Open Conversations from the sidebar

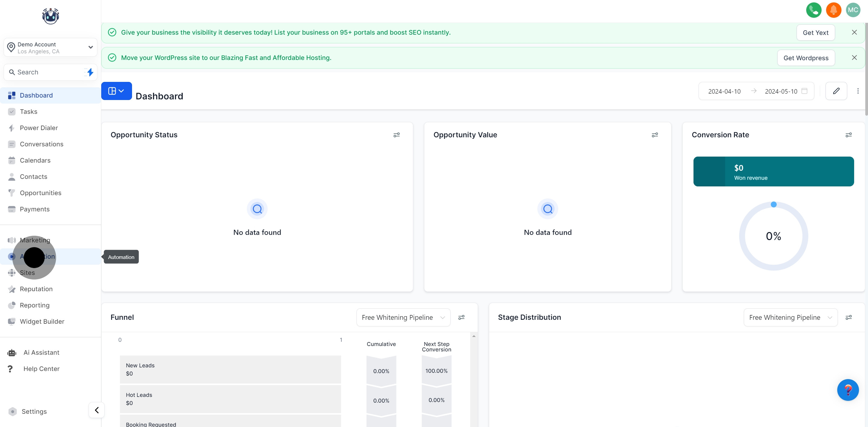pos(42,144)
